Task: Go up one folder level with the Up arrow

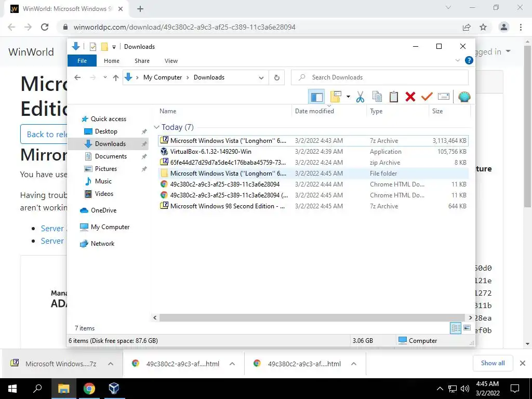Action: (116, 77)
